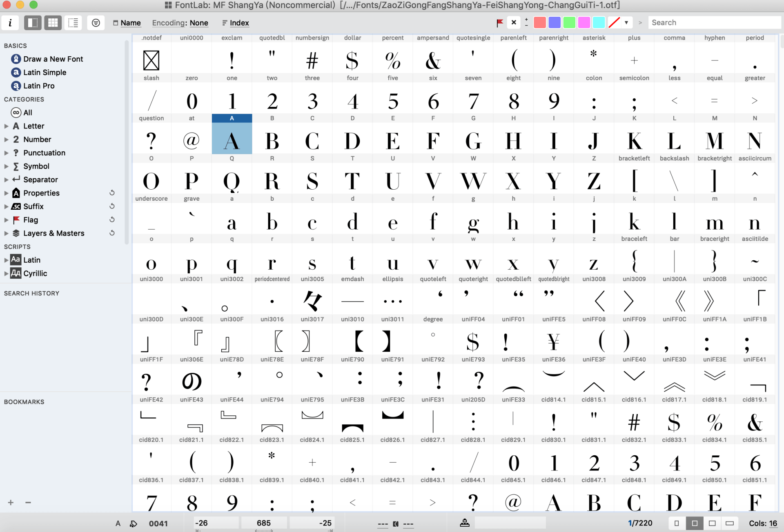Click the stamp icon in the status bar
This screenshot has width=784, height=532.
464,523
